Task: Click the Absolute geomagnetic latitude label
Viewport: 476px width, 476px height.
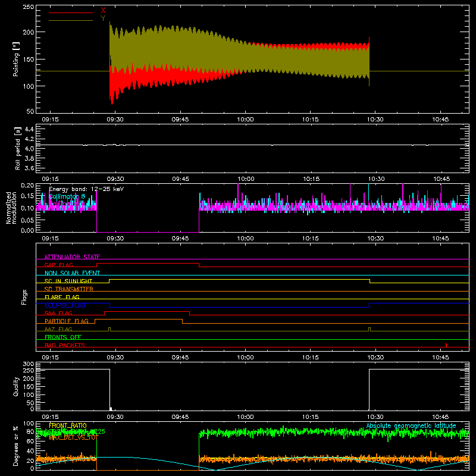Action: click(x=411, y=426)
